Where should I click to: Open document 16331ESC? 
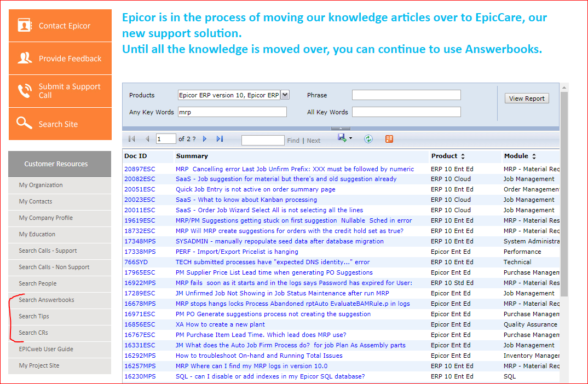point(140,345)
